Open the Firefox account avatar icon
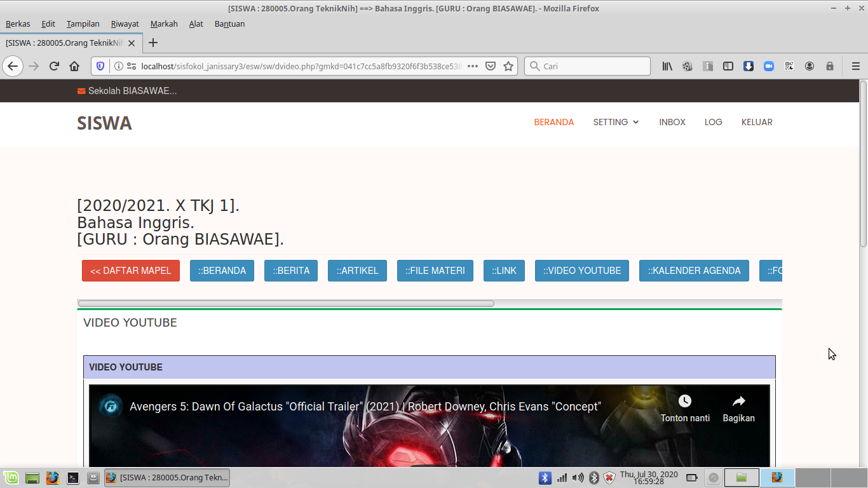 point(810,66)
